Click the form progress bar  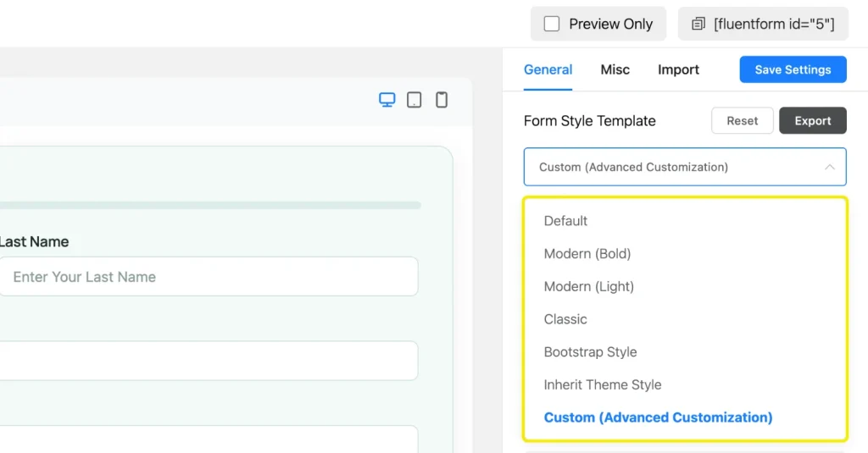[210, 205]
